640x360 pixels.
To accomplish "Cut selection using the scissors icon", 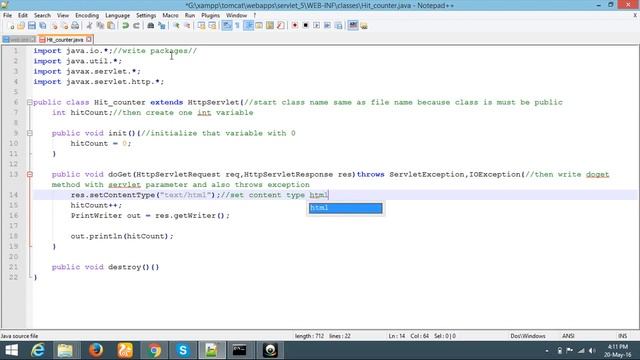I will coord(89,26).
